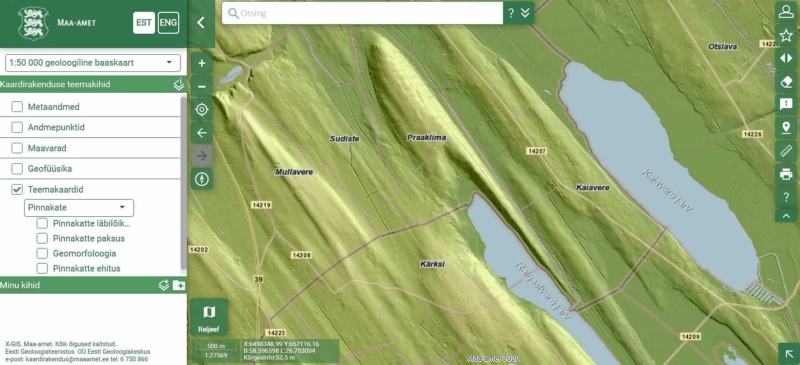This screenshot has width=800, height=365.
Task: Zoom in with the plus button
Action: click(x=202, y=63)
